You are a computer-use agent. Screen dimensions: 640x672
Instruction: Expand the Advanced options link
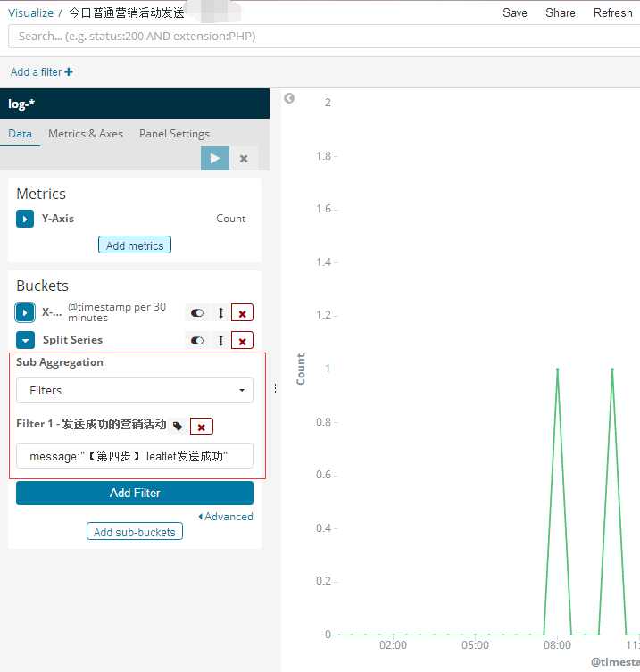(226, 517)
